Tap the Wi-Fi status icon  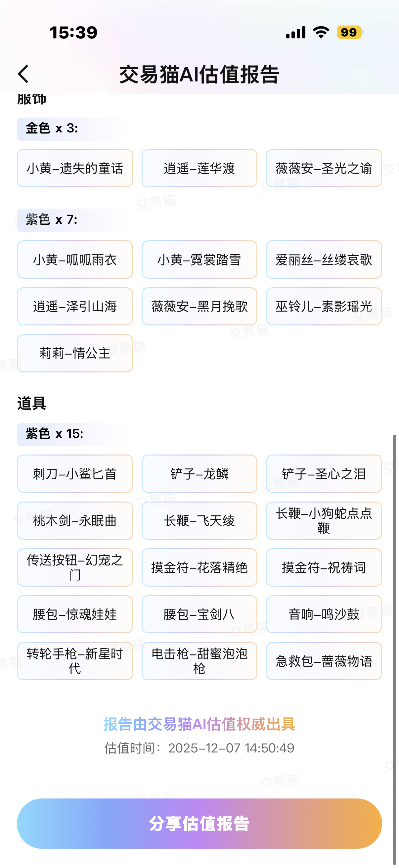pyautogui.click(x=321, y=33)
